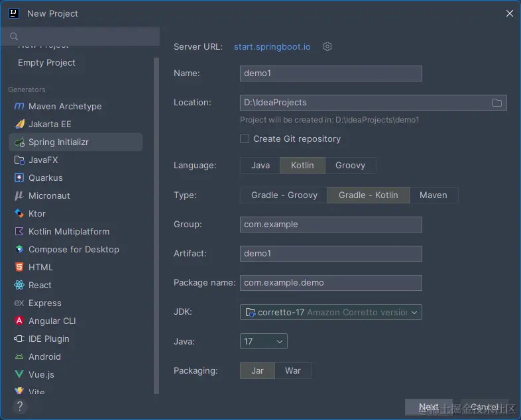This screenshot has width=521, height=420.
Task: Click the Kotlin Multiplatform icon
Action: point(19,231)
